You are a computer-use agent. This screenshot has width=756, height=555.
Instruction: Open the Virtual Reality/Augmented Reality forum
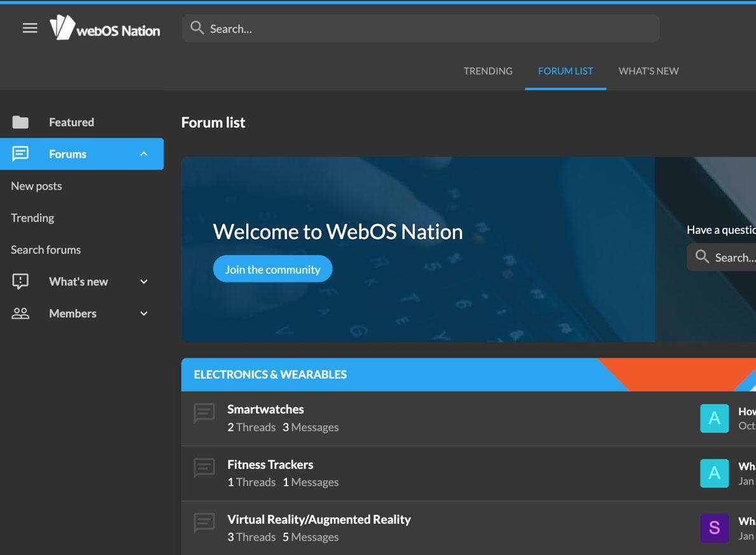coord(319,519)
